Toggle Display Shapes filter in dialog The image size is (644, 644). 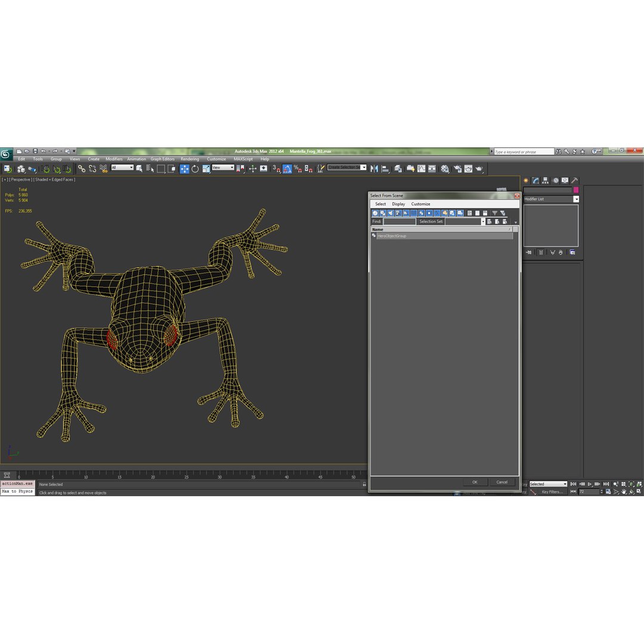383,213
